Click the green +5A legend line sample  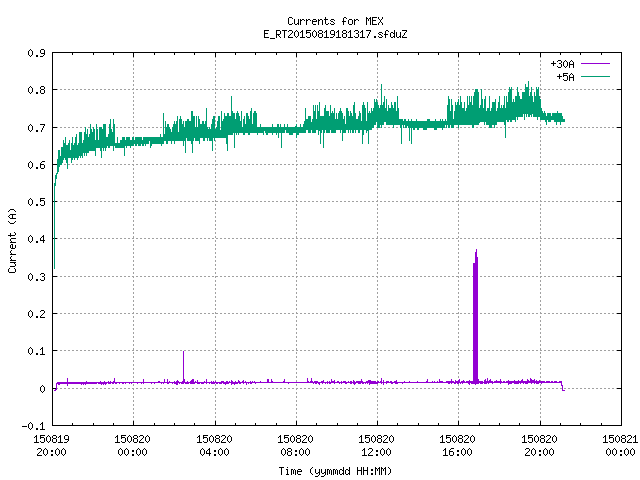click(595, 76)
